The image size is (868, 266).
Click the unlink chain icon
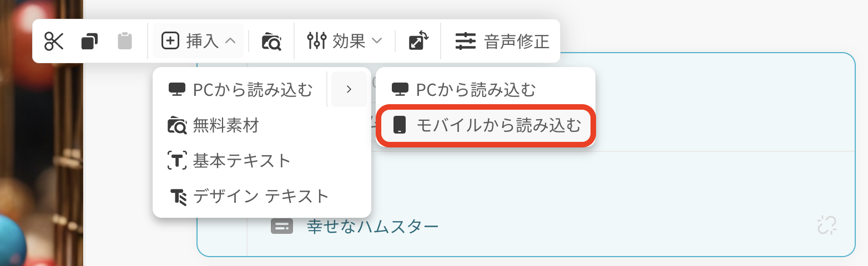click(827, 225)
